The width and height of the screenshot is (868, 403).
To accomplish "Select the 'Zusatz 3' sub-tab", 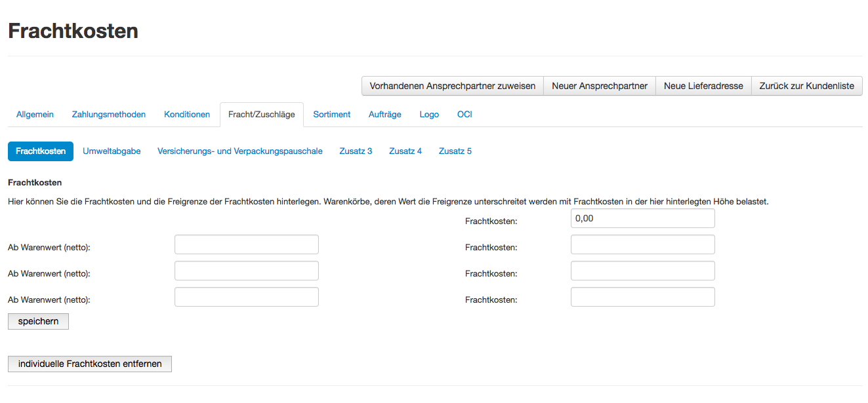I will (x=356, y=151).
